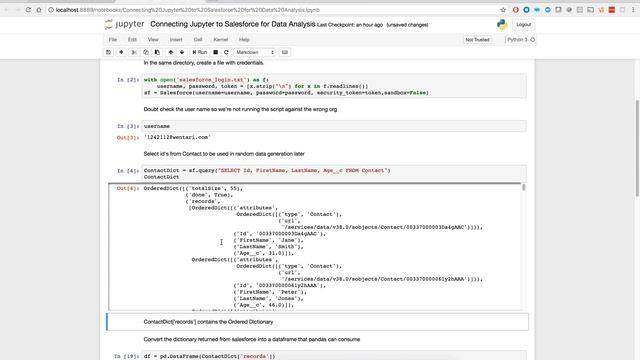Click the browser home icon
640x360 pixels.
click(39, 10)
